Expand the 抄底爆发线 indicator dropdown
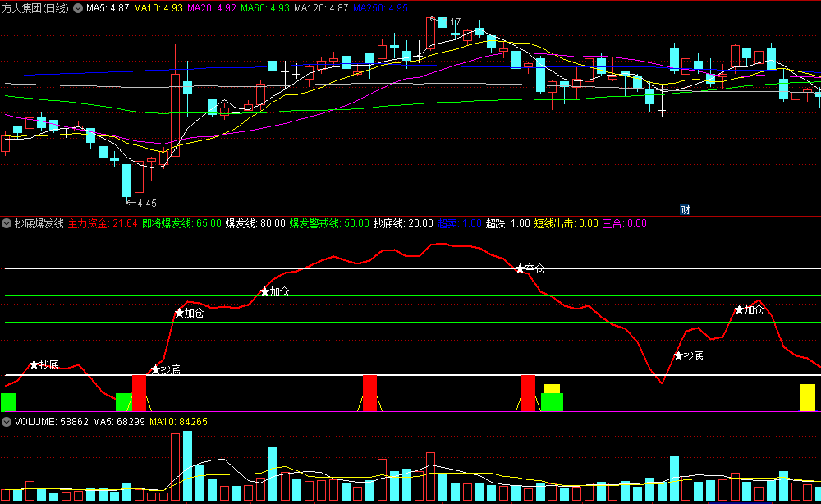The width and height of the screenshot is (821, 504). [7, 223]
